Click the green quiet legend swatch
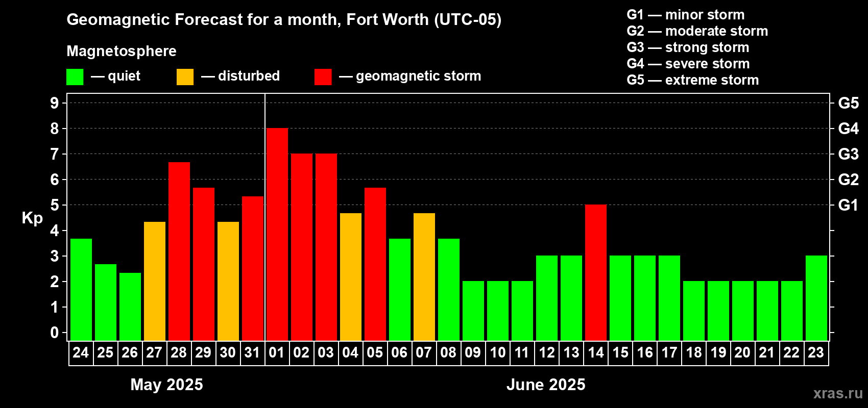 (75, 77)
